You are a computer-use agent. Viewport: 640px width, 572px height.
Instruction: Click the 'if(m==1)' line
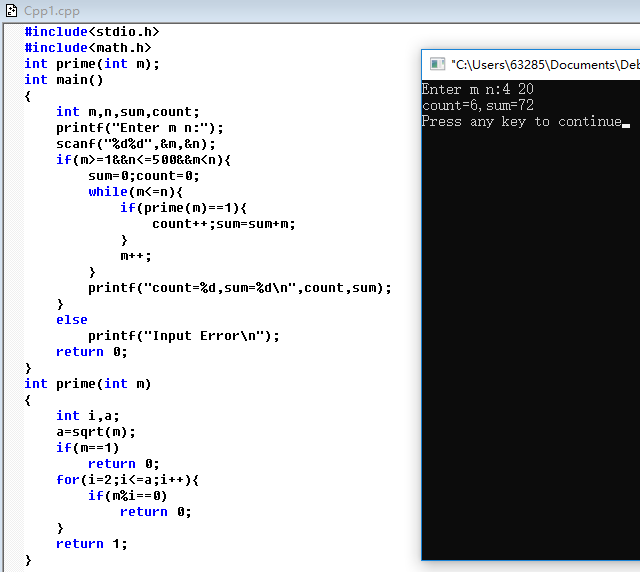tap(88, 448)
